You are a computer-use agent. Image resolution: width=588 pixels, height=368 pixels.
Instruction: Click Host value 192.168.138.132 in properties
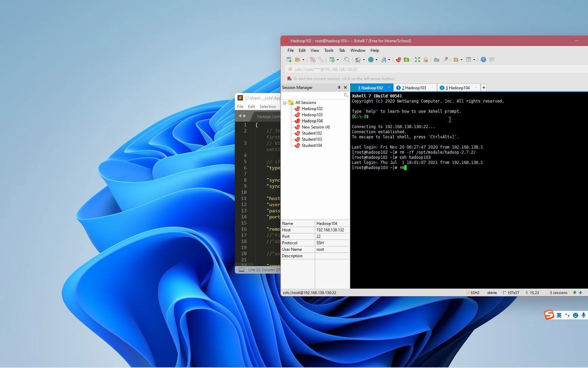330,230
